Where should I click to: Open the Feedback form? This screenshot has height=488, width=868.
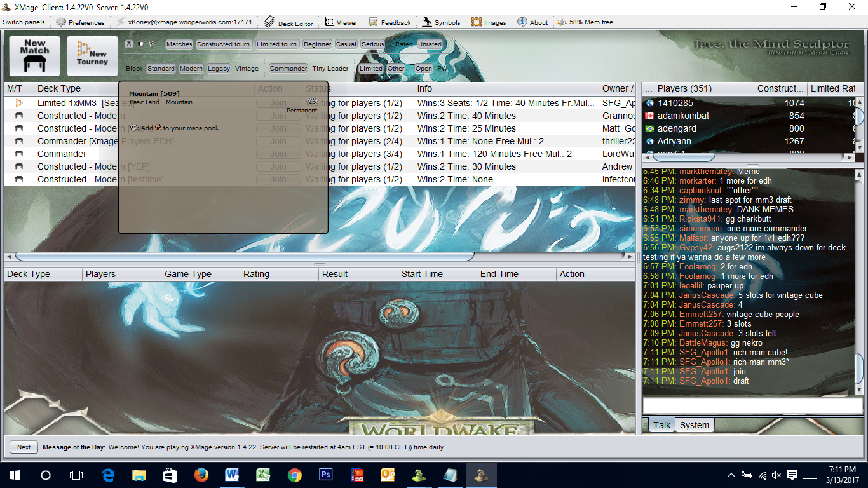(390, 22)
